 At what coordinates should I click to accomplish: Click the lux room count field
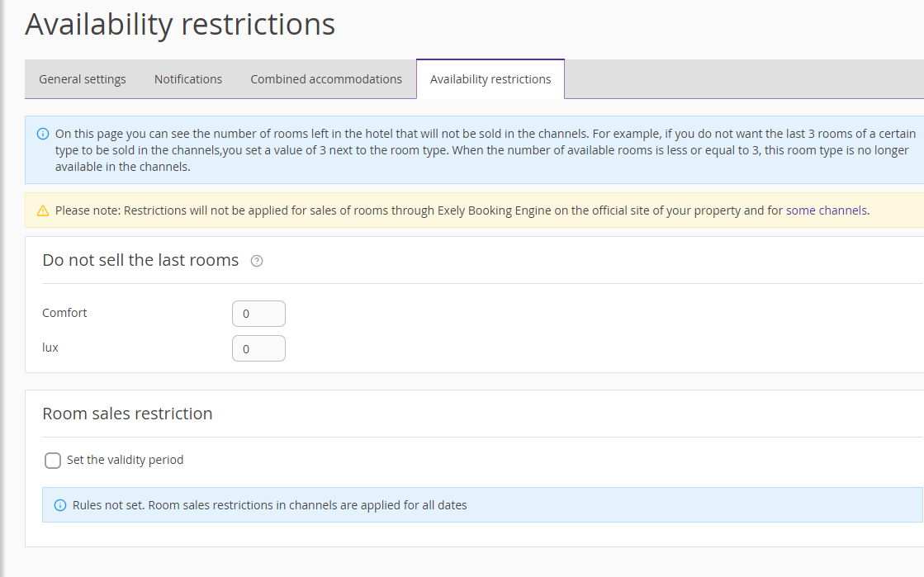pyautogui.click(x=258, y=348)
